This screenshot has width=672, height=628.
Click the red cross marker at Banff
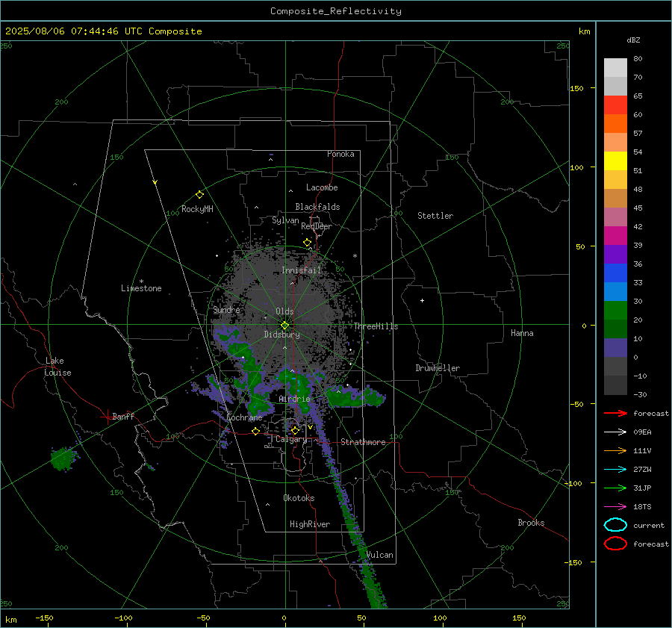pyautogui.click(x=107, y=417)
